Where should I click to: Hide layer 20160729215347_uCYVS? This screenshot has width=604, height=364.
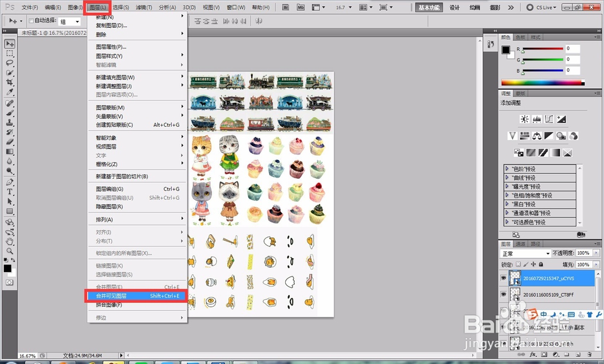(504, 278)
